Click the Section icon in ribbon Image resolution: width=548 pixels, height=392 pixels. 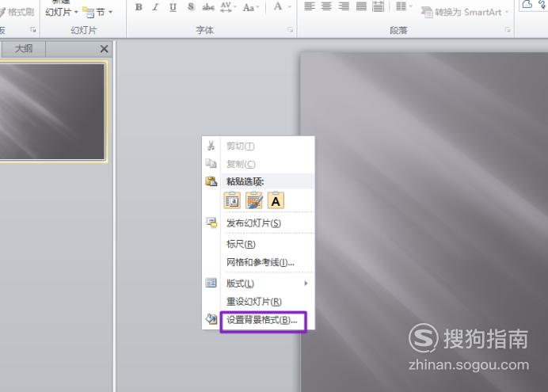click(x=89, y=12)
